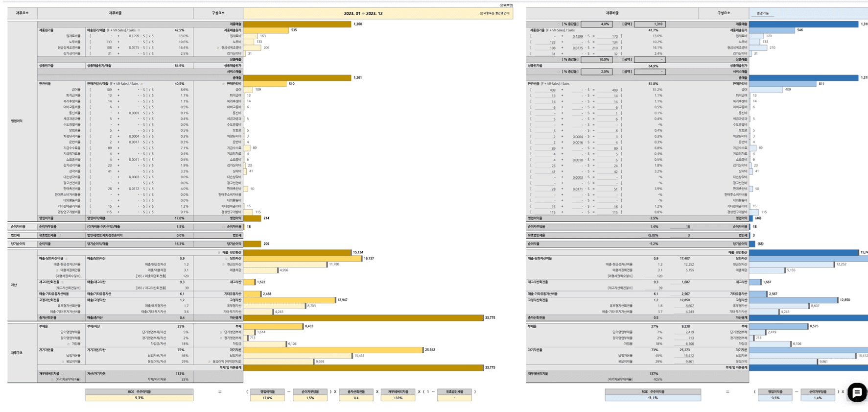Click note icon after 매출원가/매출 formula
868x412 pixels.
[139, 30]
